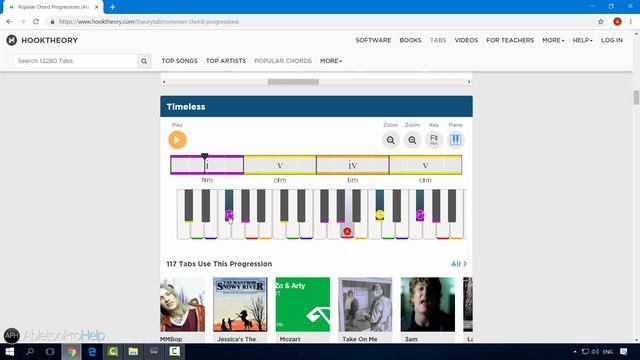
Task: Open the SOFTWARE menu item
Action: (373, 40)
